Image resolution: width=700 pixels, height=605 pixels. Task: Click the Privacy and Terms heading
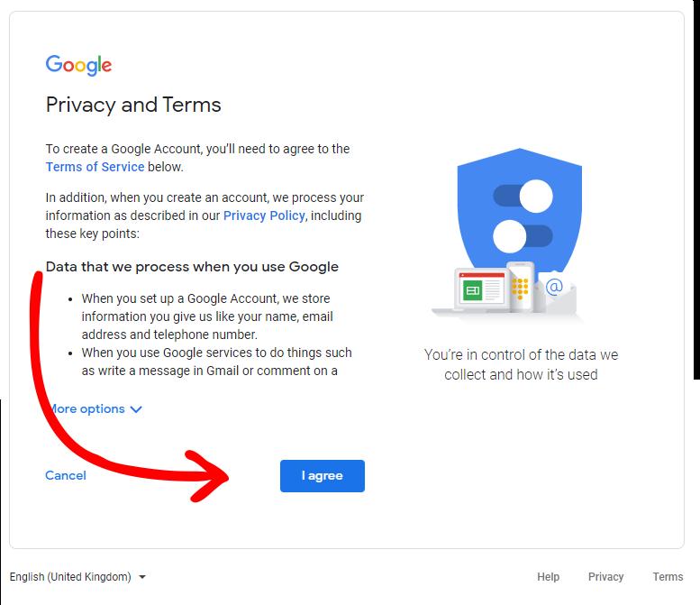pyautogui.click(x=133, y=105)
